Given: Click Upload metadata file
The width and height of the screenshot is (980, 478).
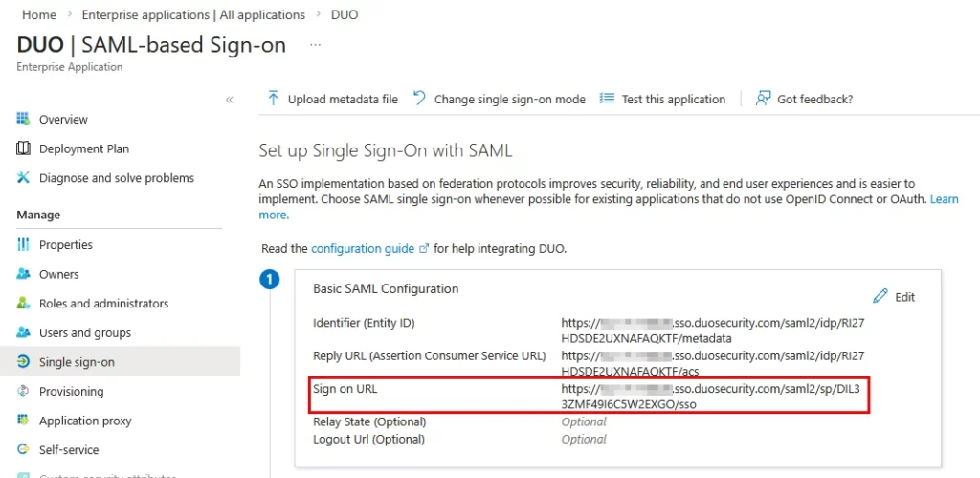Looking at the screenshot, I should (343, 100).
